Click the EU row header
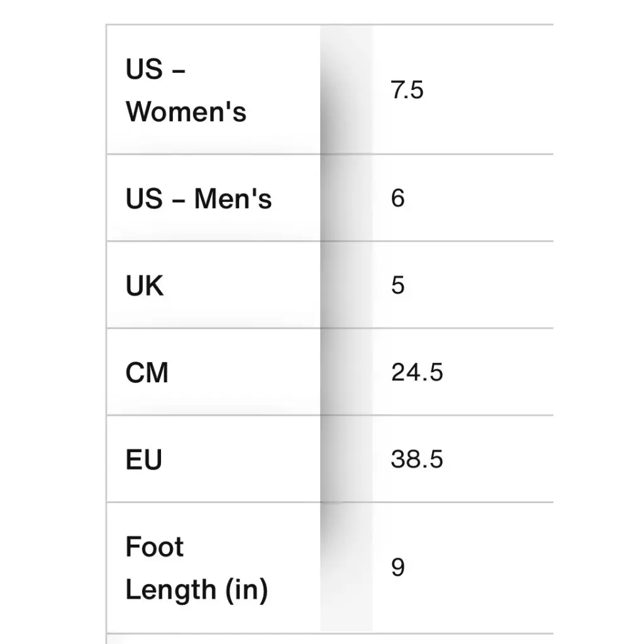 click(144, 460)
